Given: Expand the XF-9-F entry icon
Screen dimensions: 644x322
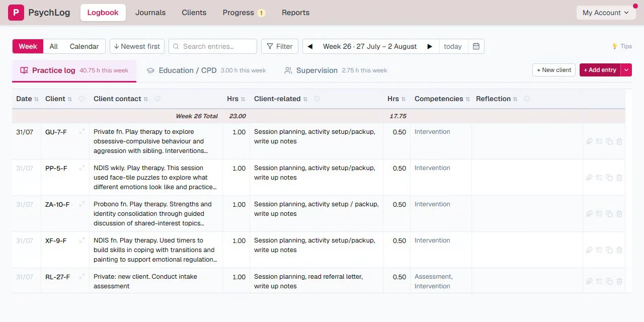Looking at the screenshot, I should click(82, 240).
